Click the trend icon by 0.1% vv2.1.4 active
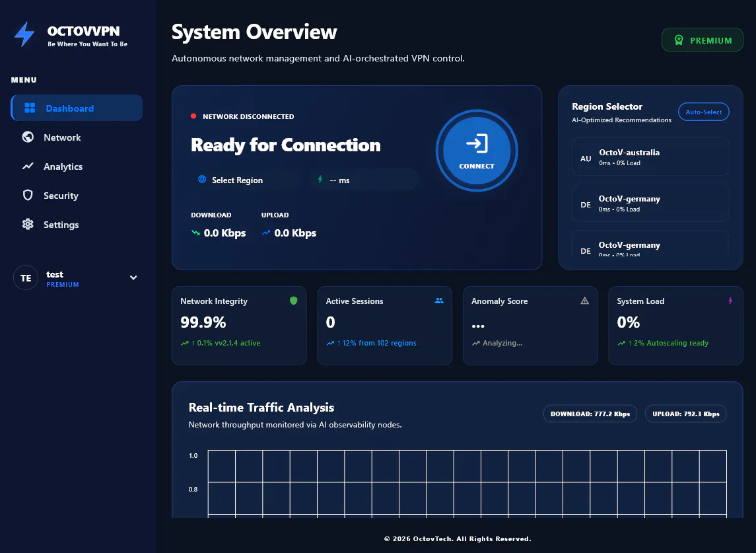Image resolution: width=756 pixels, height=553 pixels. coord(185,343)
